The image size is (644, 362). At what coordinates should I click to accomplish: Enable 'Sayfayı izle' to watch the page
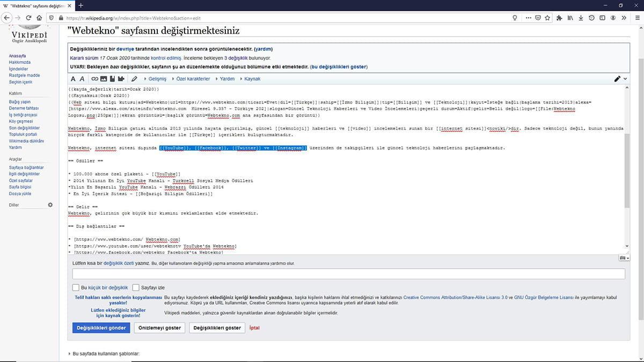(x=136, y=287)
